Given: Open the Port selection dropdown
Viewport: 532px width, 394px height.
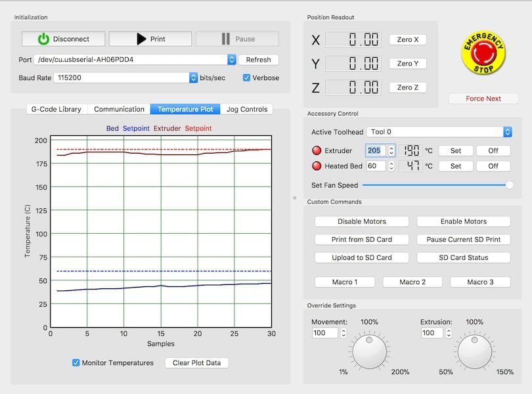Looking at the screenshot, I should [x=231, y=60].
